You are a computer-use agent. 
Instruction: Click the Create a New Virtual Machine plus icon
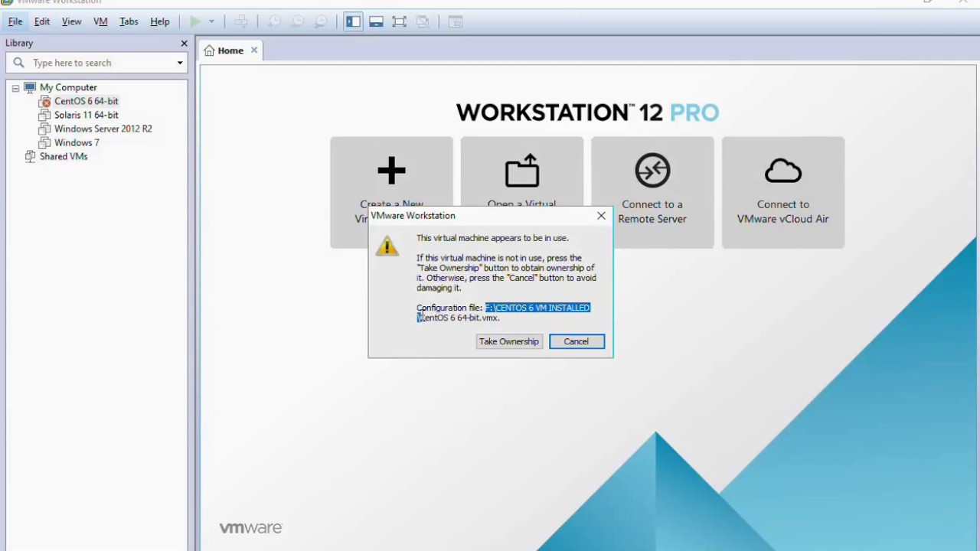pos(391,171)
